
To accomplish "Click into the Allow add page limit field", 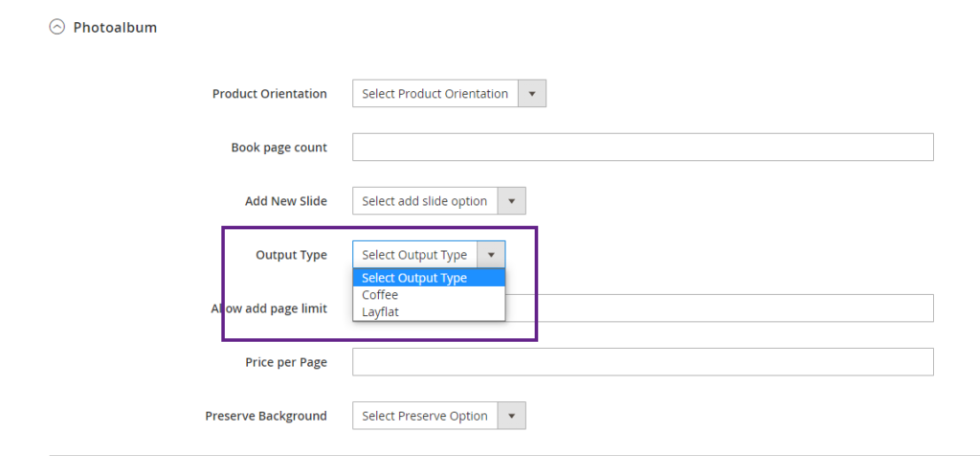I will tap(718, 308).
